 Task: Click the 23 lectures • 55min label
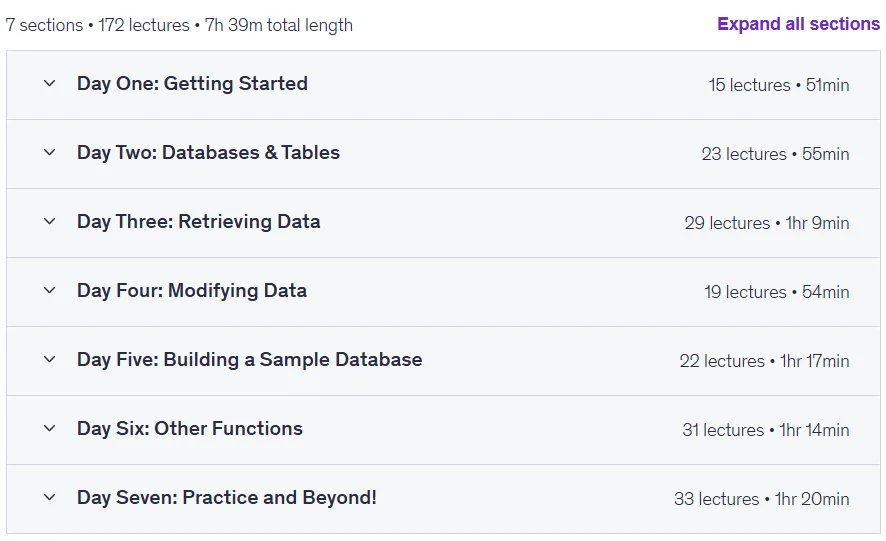tap(775, 154)
